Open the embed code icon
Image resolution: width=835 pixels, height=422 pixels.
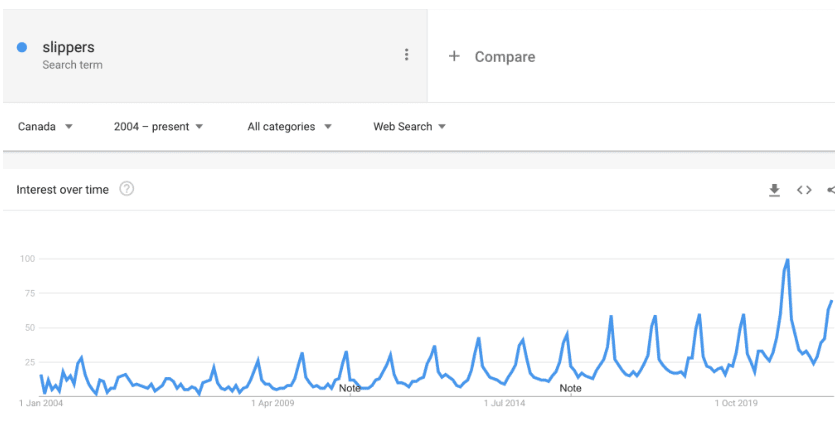pyautogui.click(x=804, y=190)
